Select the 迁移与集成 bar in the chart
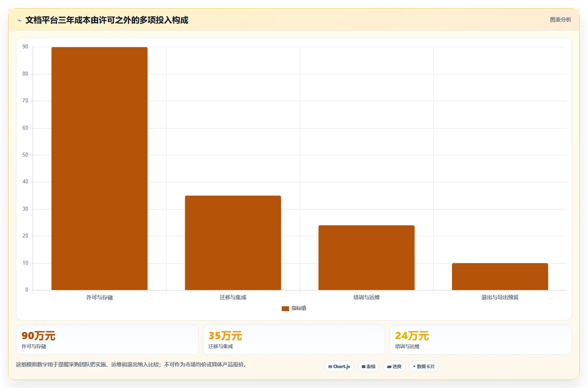 233,243
